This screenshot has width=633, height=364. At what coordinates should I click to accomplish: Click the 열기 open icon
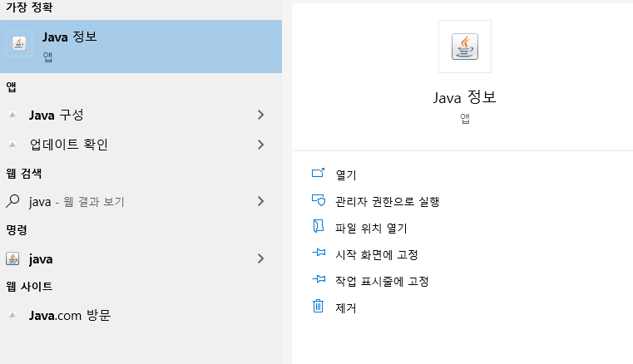[x=318, y=173]
